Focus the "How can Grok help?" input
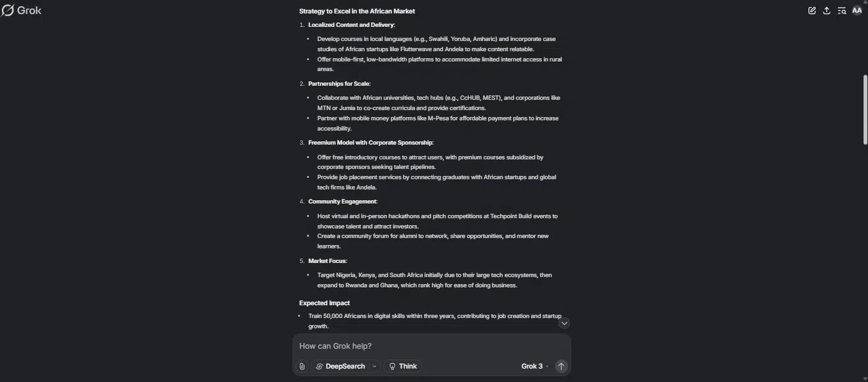The height and width of the screenshot is (382, 868). [x=431, y=346]
